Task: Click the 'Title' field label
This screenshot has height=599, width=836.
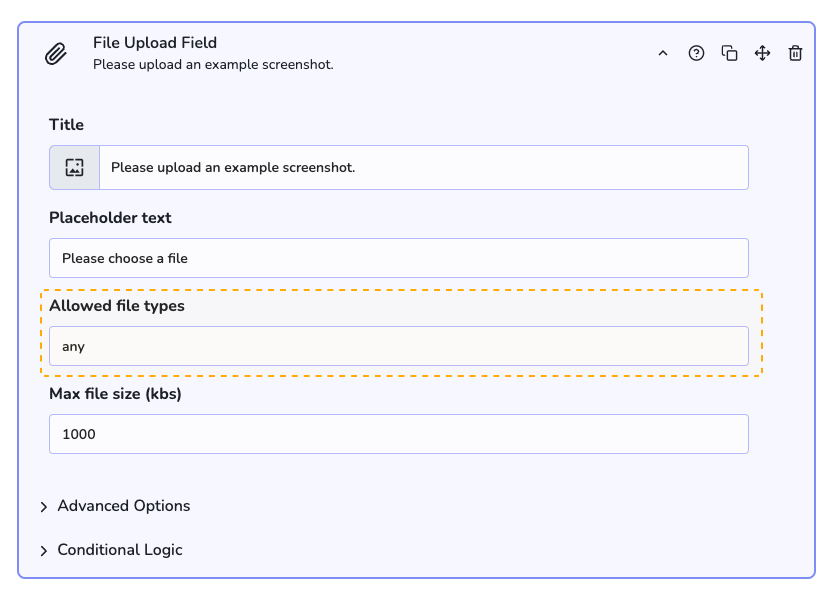Action: click(x=66, y=125)
